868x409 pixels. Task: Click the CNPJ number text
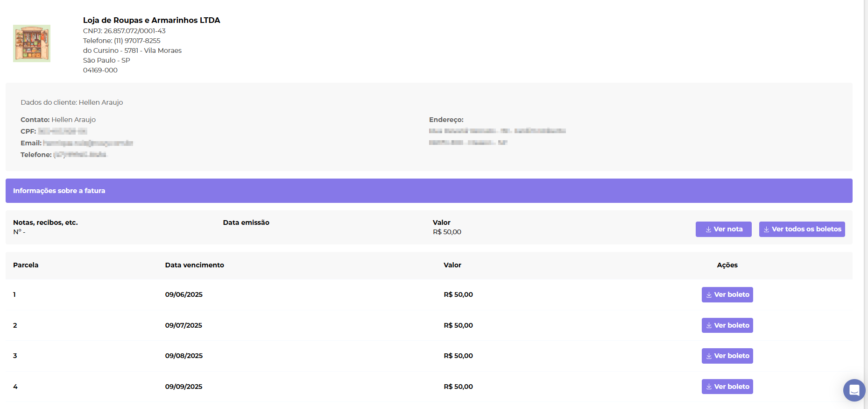134,31
